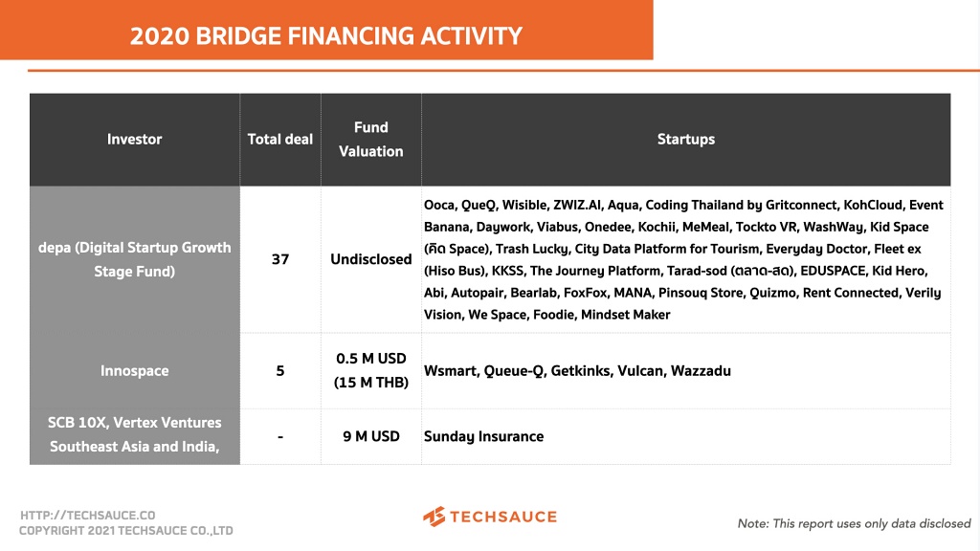Image resolution: width=980 pixels, height=551 pixels.
Task: Click the 9 M USD valuation cell
Action: tap(371, 436)
